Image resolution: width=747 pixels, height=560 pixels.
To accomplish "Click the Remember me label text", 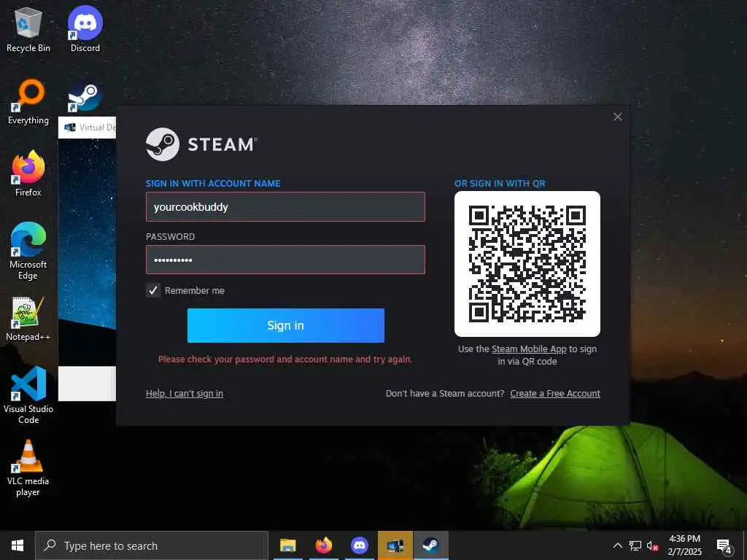I will tap(194, 290).
